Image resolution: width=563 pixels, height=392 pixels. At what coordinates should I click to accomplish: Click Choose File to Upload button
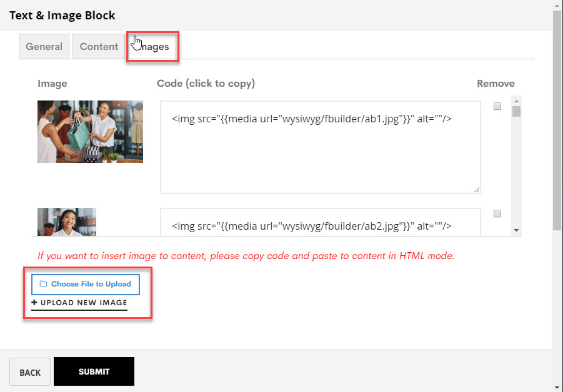pyautogui.click(x=86, y=285)
